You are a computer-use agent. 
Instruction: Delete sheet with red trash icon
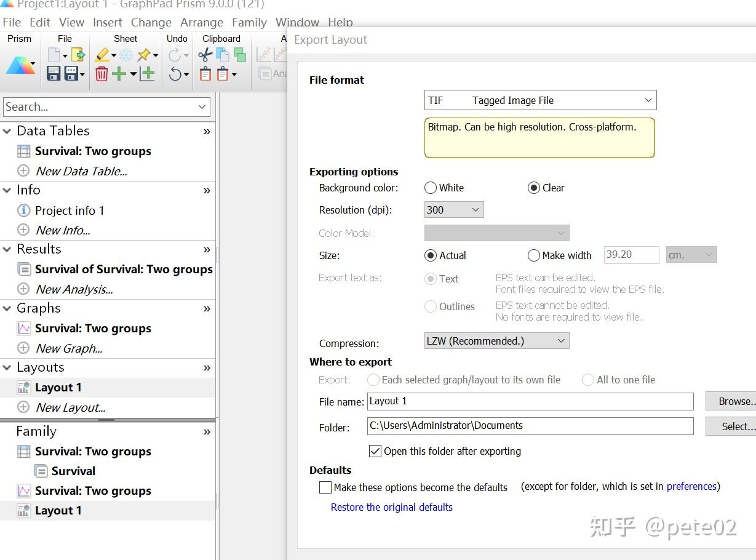(x=101, y=74)
